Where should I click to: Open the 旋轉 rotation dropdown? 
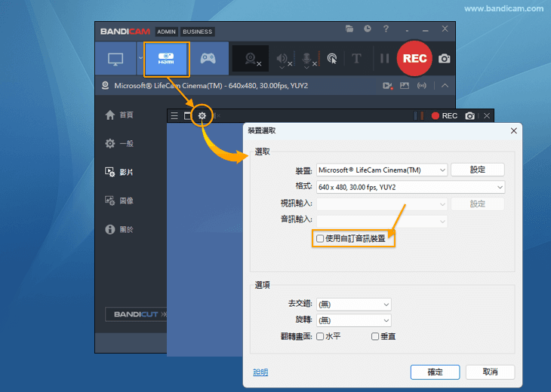pyautogui.click(x=354, y=320)
